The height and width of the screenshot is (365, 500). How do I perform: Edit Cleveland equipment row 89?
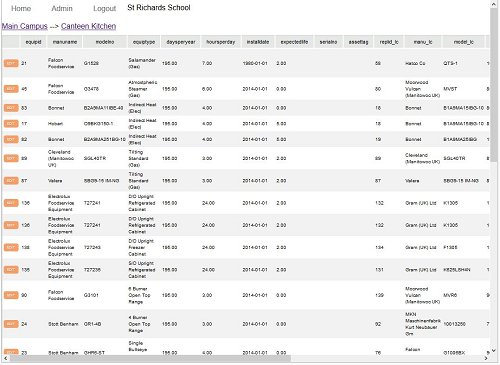click(11, 158)
